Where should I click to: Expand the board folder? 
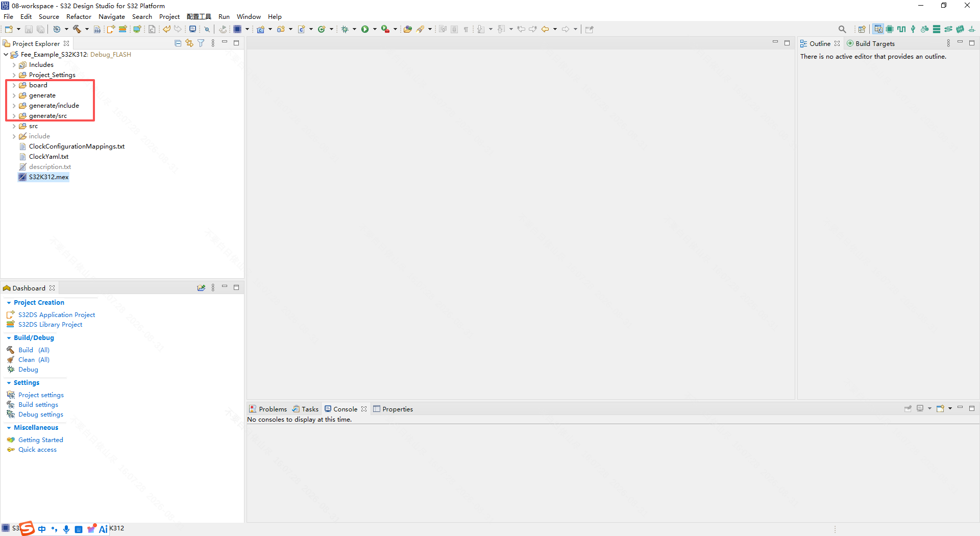pyautogui.click(x=14, y=85)
